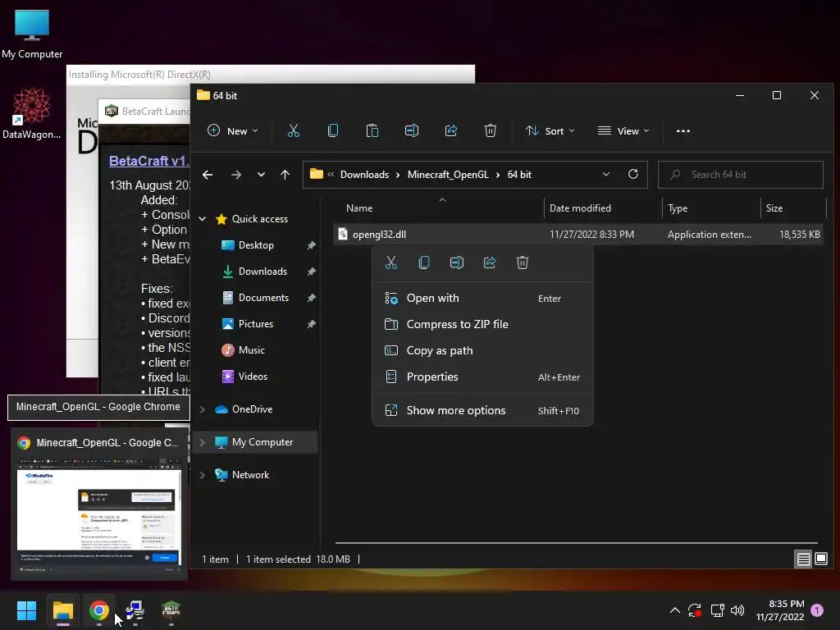Select Pictures in Quick access
The height and width of the screenshot is (630, 840).
click(x=257, y=323)
